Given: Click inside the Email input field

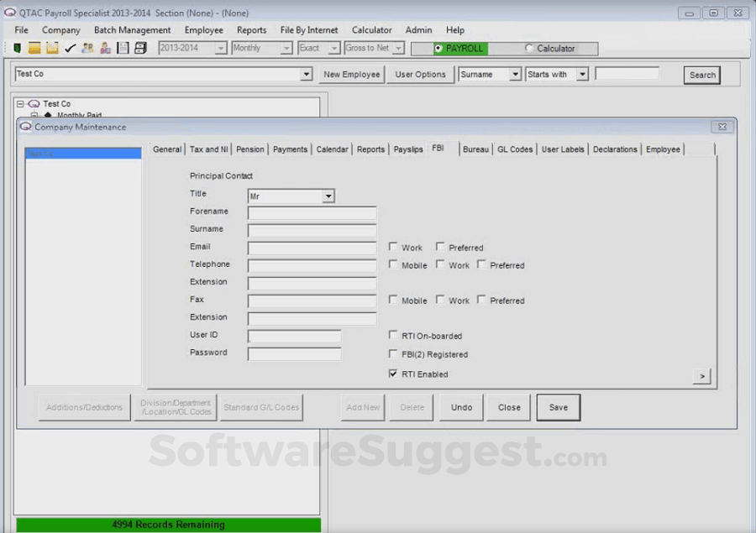Looking at the screenshot, I should [x=311, y=247].
